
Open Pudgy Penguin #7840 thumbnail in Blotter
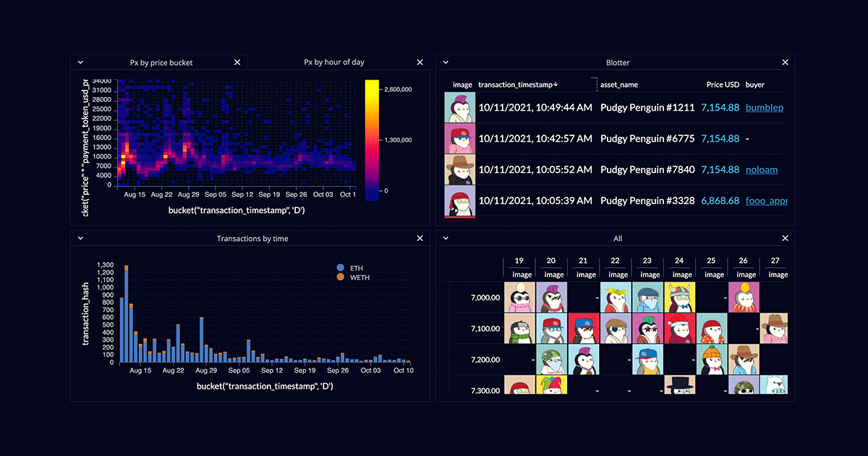pyautogui.click(x=460, y=169)
